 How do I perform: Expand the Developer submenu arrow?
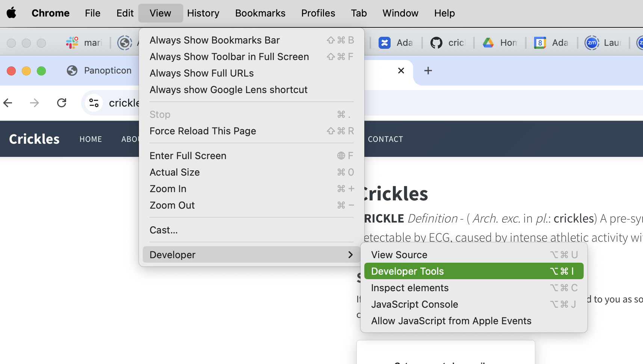point(350,255)
